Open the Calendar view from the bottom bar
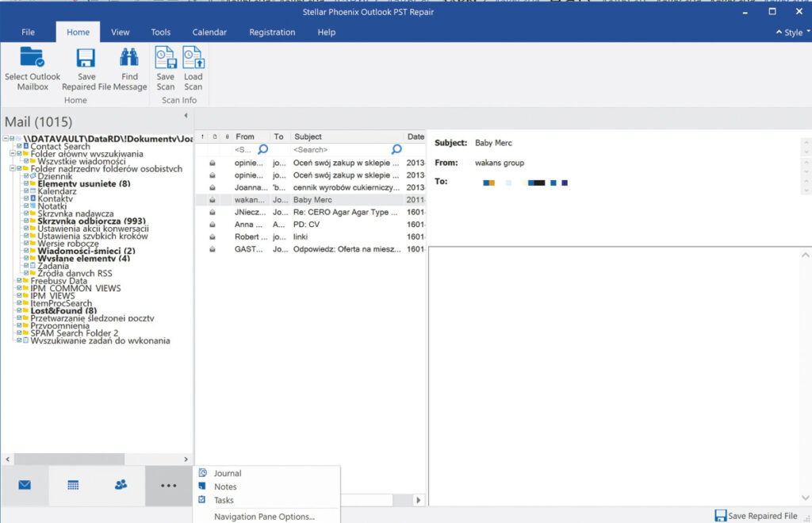This screenshot has height=523, width=812. [72, 484]
